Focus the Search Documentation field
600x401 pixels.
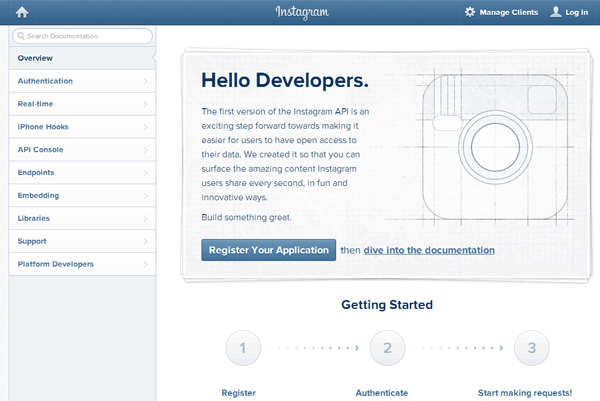(82, 36)
